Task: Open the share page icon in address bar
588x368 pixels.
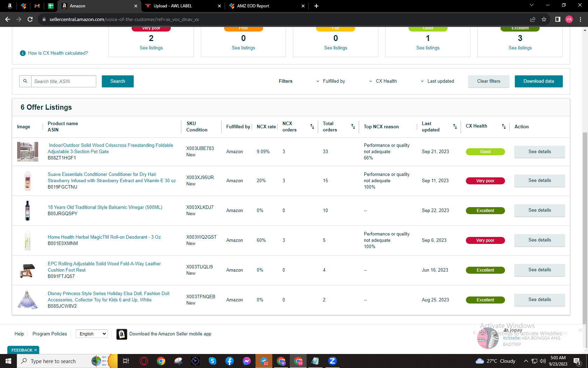Action: click(x=533, y=19)
